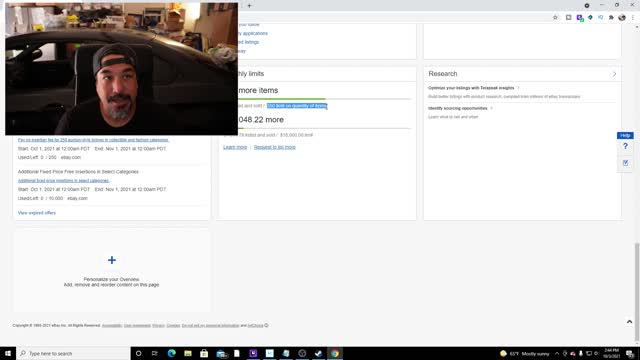Image resolution: width=640 pixels, height=360 pixels.
Task: Open the Chrome extensions puzzle icon
Action: (611, 18)
